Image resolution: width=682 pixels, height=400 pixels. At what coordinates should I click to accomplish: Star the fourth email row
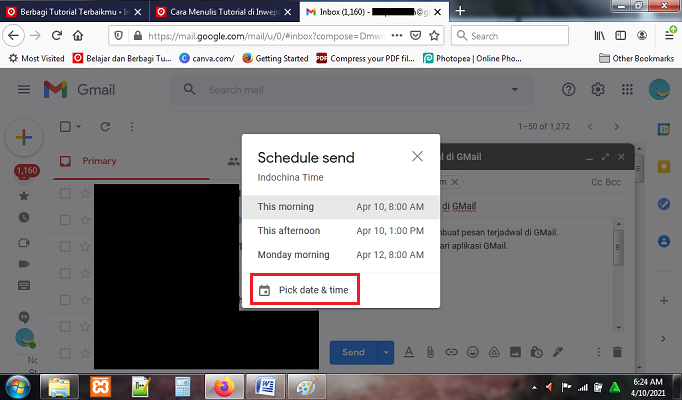tap(85, 273)
